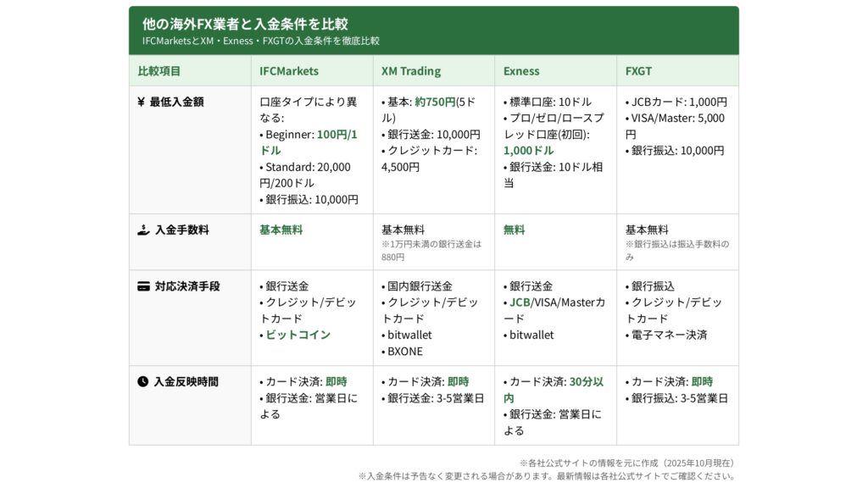Click the 各社公式サイトの情報を元に作成 footnote
Viewport: 868px width, 488px height.
tap(627, 463)
